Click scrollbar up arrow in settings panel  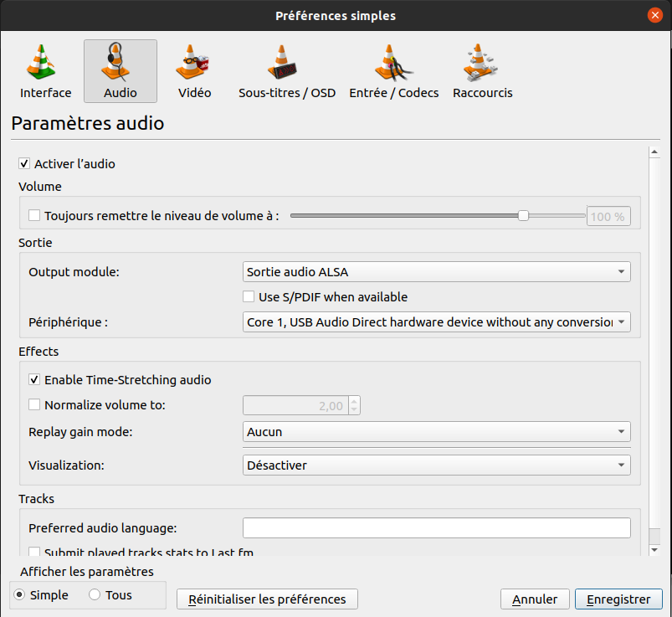[654, 152]
